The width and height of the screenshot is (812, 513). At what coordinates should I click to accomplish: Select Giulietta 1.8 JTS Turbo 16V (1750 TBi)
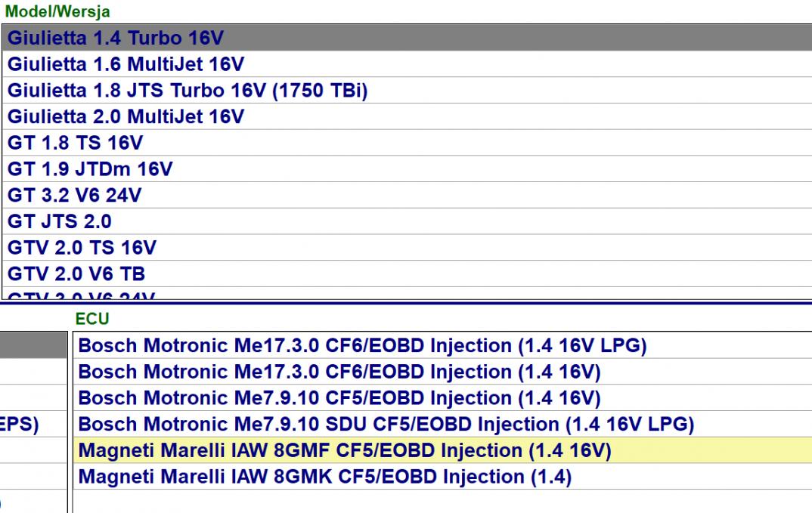point(188,91)
